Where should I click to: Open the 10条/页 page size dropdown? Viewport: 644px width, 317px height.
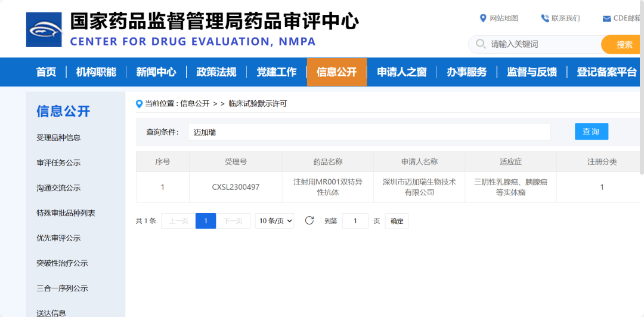pos(275,221)
